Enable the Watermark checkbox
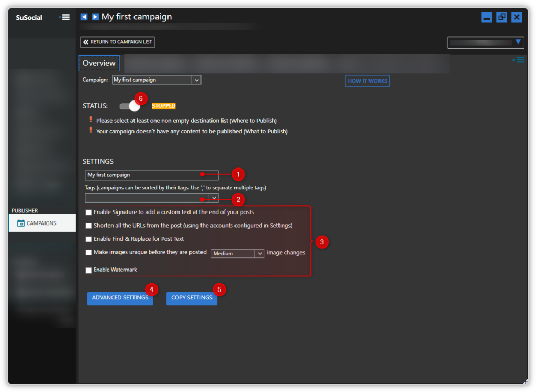 coord(88,271)
